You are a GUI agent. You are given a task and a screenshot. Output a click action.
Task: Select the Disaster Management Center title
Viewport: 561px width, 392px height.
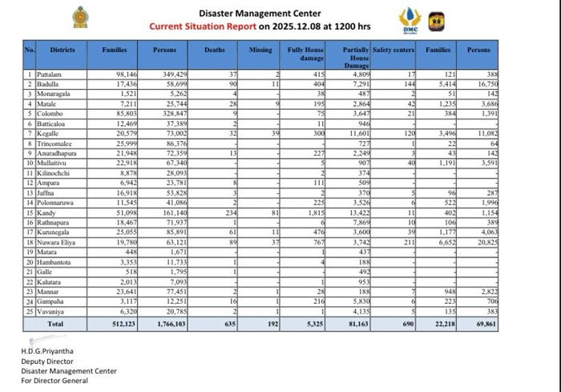coord(260,13)
